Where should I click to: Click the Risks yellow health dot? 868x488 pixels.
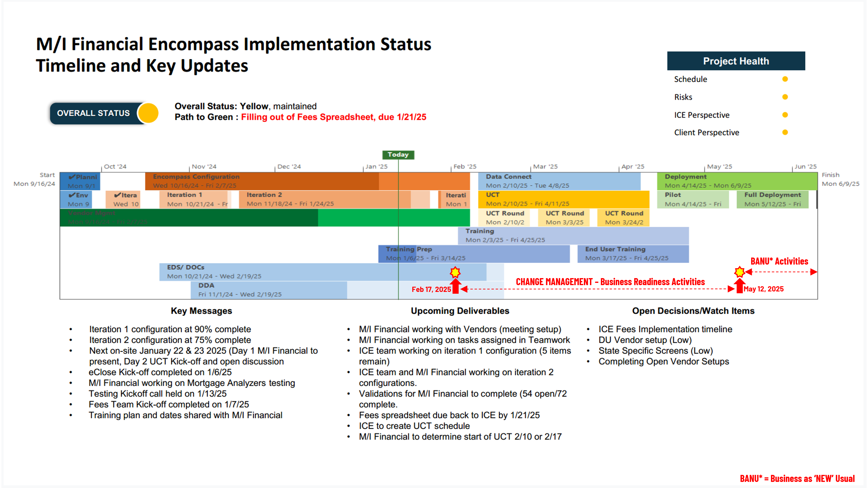[x=785, y=97]
